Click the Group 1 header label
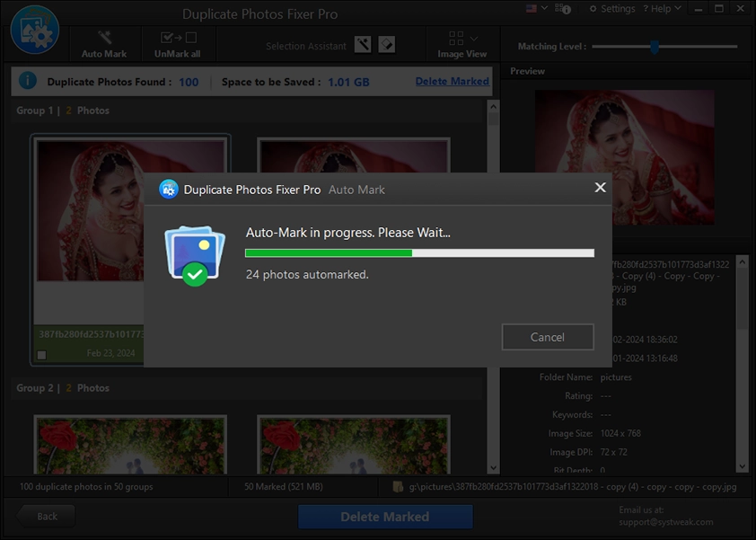Image resolution: width=756 pixels, height=540 pixels. point(63,111)
